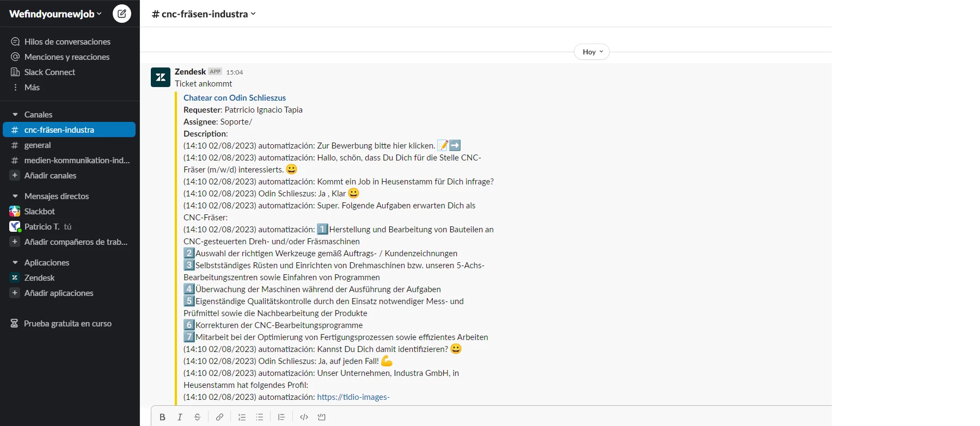Open the tidio-images URL link

point(353,397)
